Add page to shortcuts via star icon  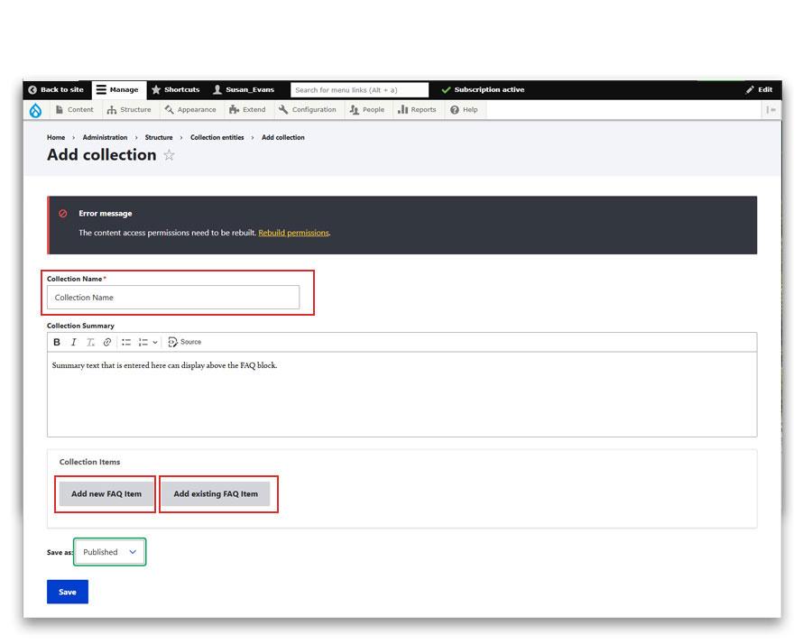(170, 155)
